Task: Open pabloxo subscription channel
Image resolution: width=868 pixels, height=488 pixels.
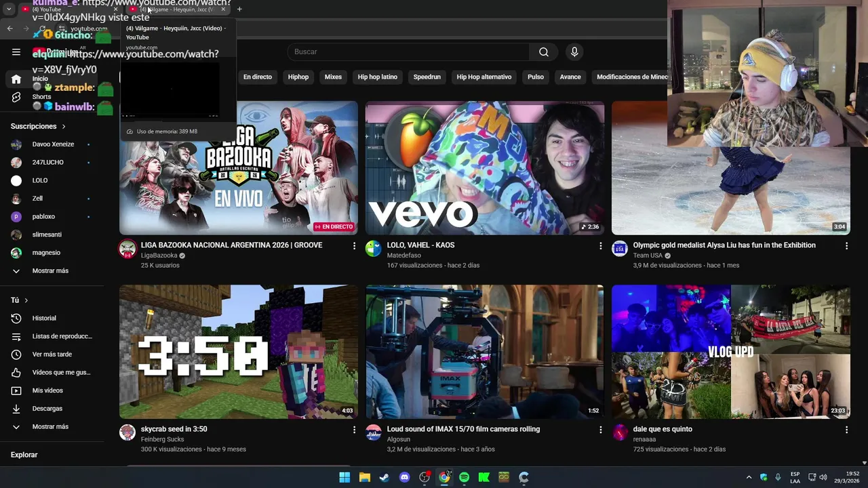Action: (x=43, y=217)
